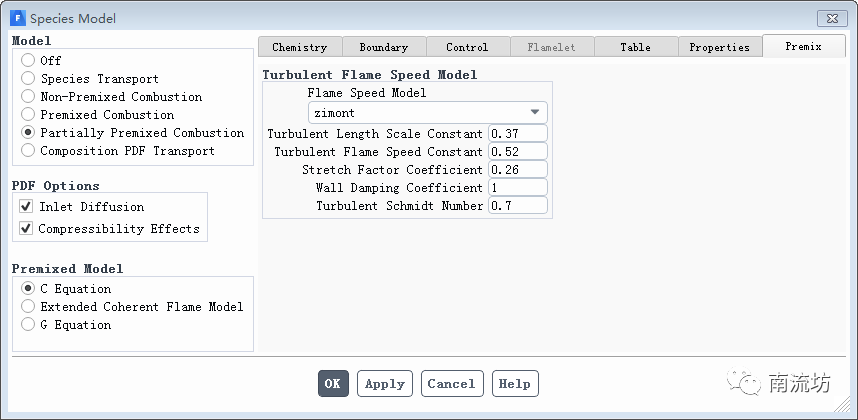Image resolution: width=858 pixels, height=420 pixels.
Task: Open the Flame Speed Model dropdown
Action: click(427, 113)
